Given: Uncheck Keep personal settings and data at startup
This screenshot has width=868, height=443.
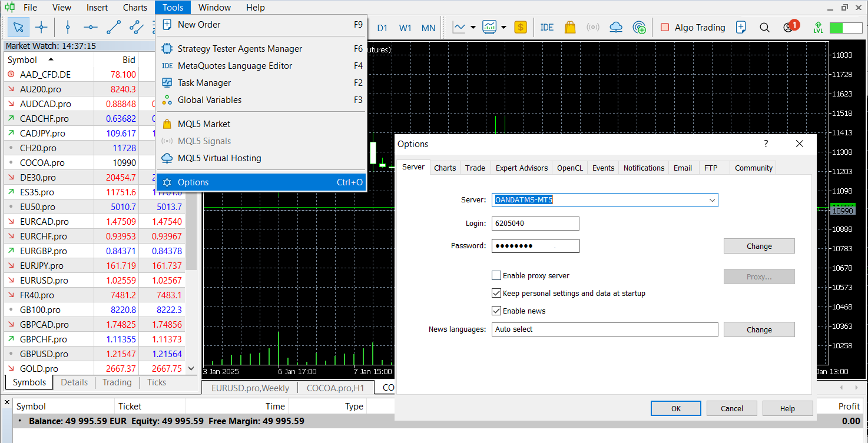Looking at the screenshot, I should click(x=496, y=293).
